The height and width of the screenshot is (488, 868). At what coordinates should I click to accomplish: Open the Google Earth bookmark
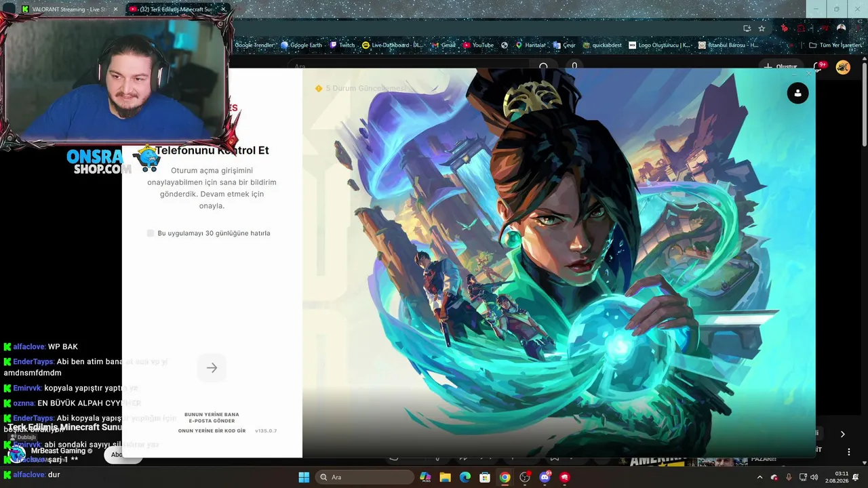point(301,45)
